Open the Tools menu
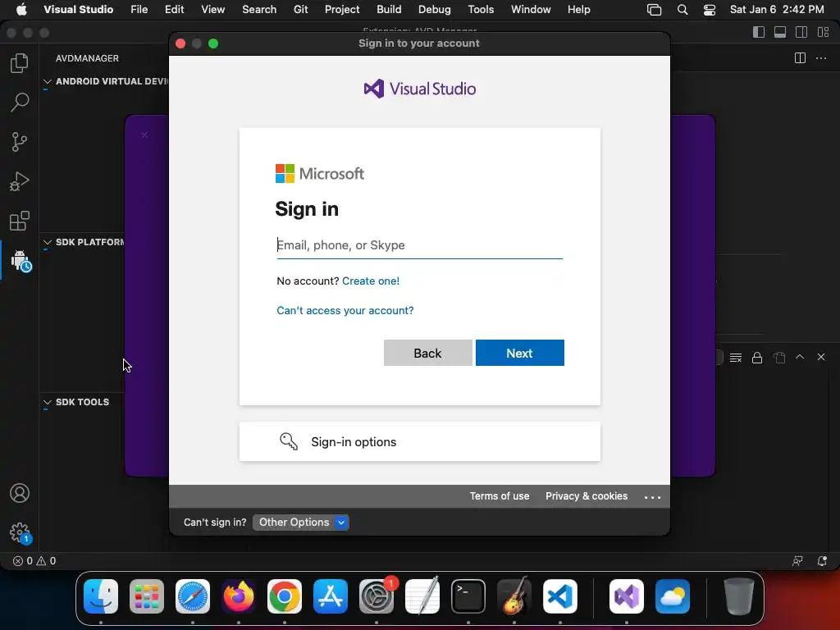The image size is (840, 630). click(x=481, y=10)
